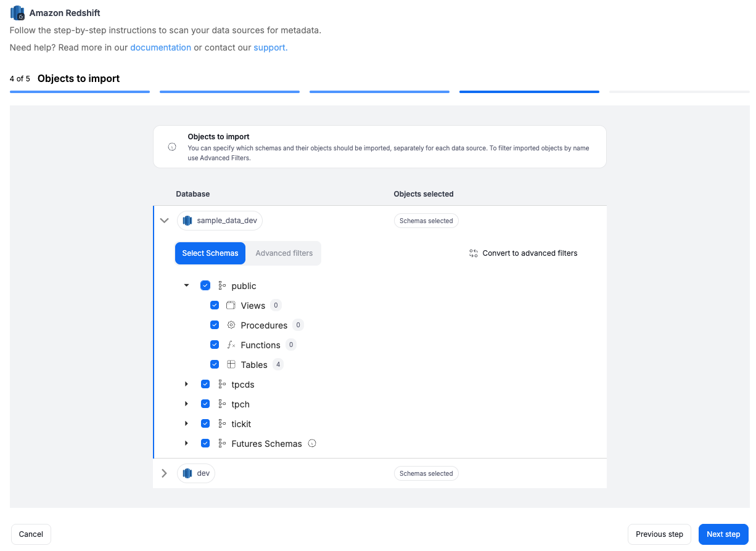Click the tickit schema label
Screen dimensions: 756x551
pyautogui.click(x=241, y=424)
